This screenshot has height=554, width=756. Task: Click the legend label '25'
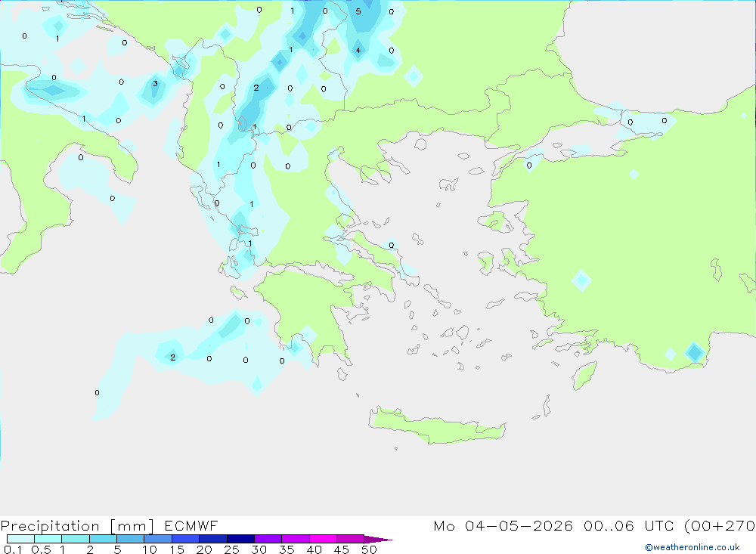(x=231, y=549)
